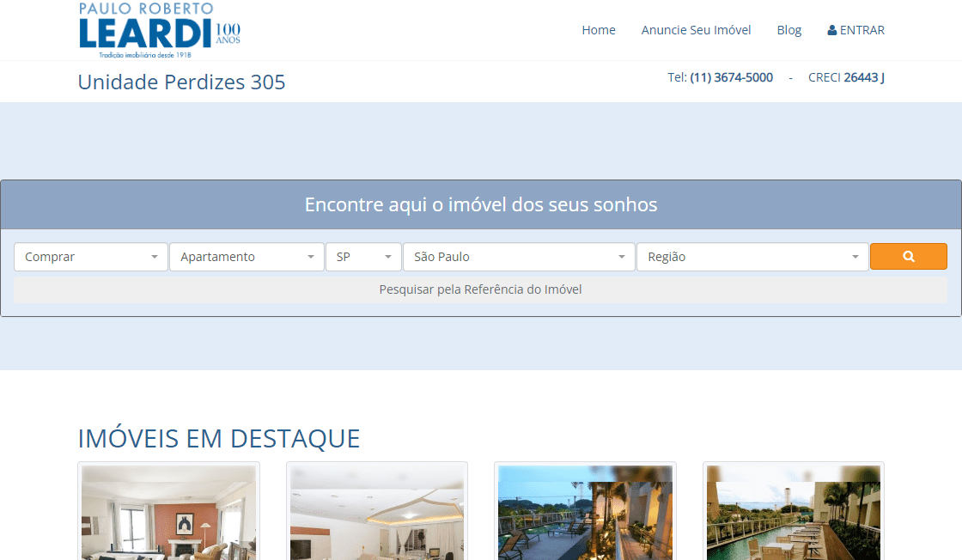This screenshot has width=962, height=560.
Task: Navigate to the Blog page
Action: click(x=788, y=30)
